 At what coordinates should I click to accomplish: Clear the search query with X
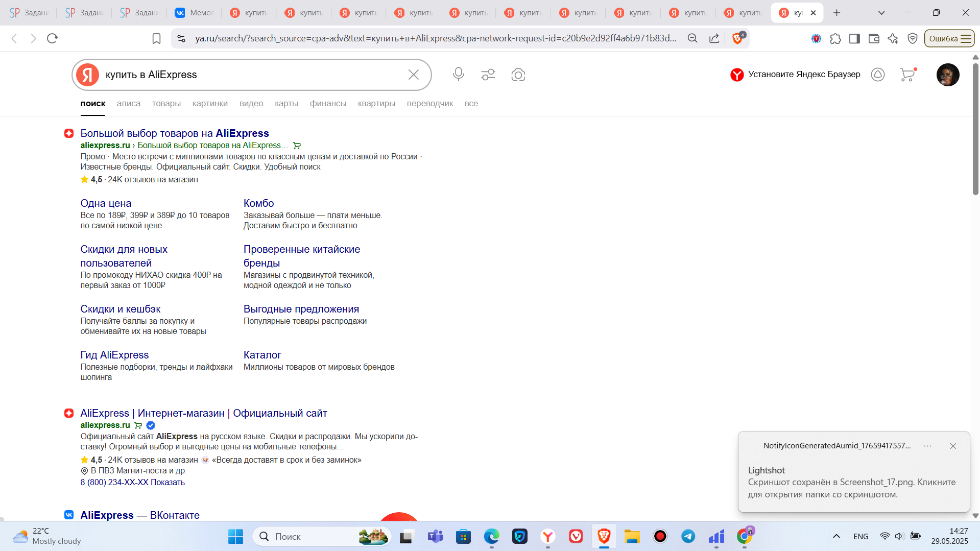[414, 75]
